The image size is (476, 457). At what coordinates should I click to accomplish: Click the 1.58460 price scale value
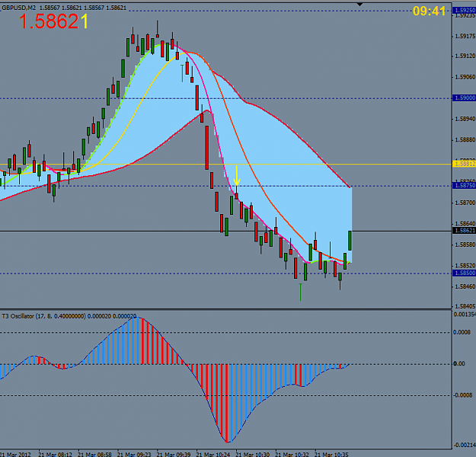click(465, 286)
